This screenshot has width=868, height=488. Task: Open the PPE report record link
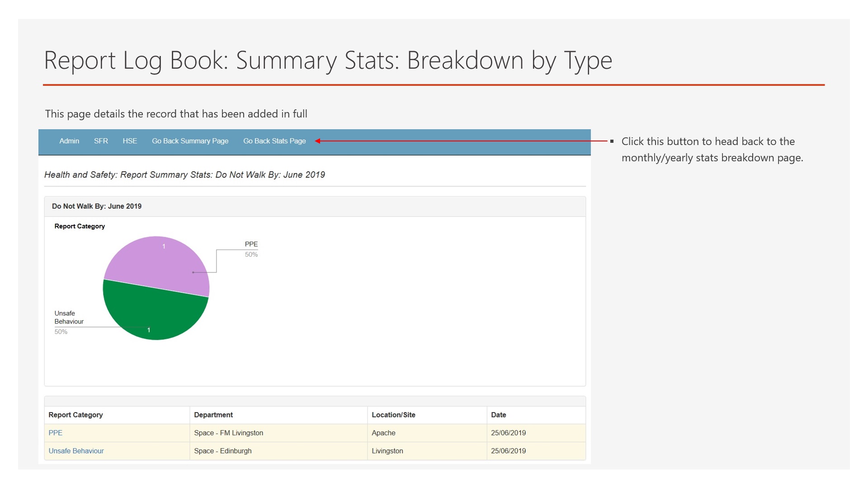[55, 432]
